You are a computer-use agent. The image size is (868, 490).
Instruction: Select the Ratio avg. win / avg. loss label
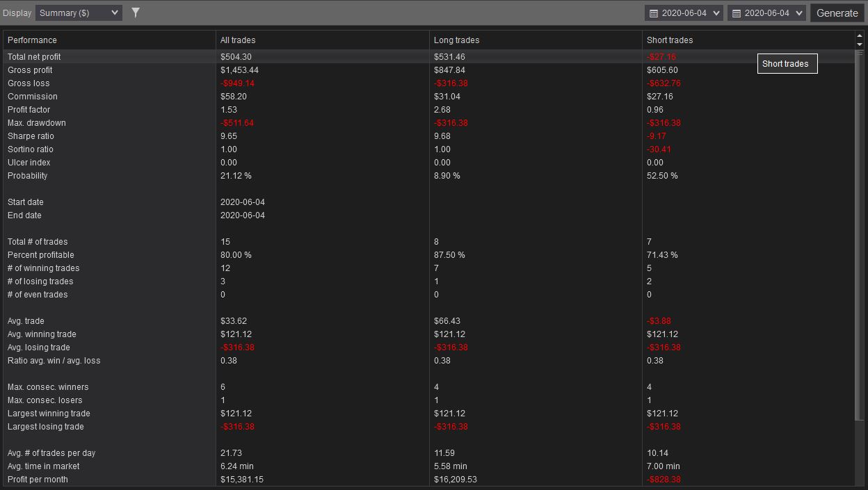click(x=54, y=361)
